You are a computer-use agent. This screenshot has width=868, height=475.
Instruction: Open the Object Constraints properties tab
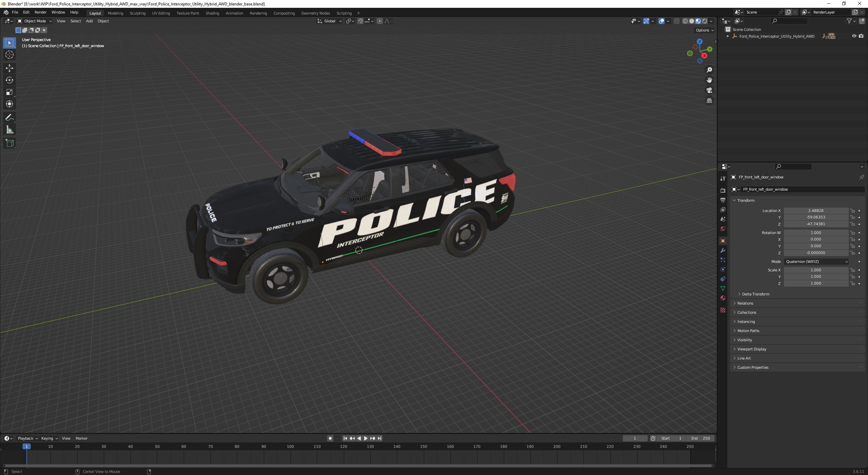723,279
